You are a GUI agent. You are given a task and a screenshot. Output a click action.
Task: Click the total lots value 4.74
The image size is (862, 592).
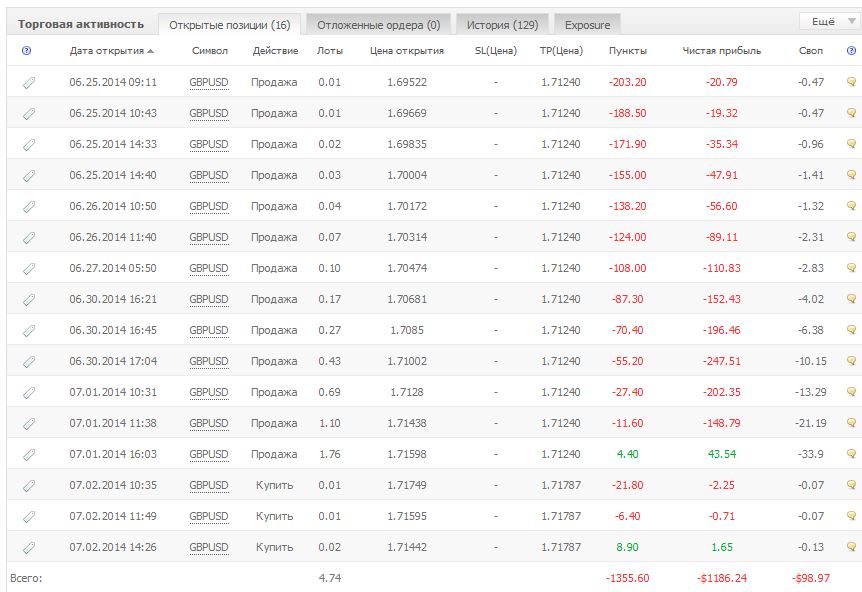point(330,578)
